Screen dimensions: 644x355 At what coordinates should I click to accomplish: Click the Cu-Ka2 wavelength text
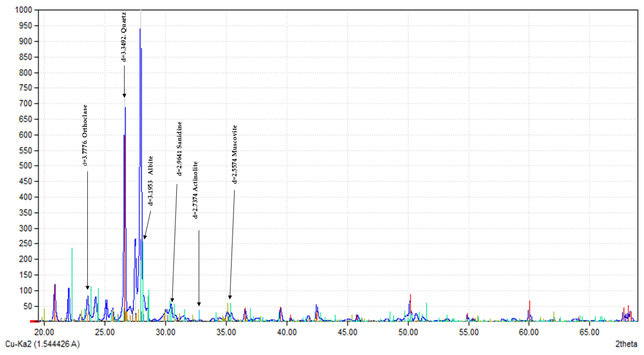click(42, 344)
